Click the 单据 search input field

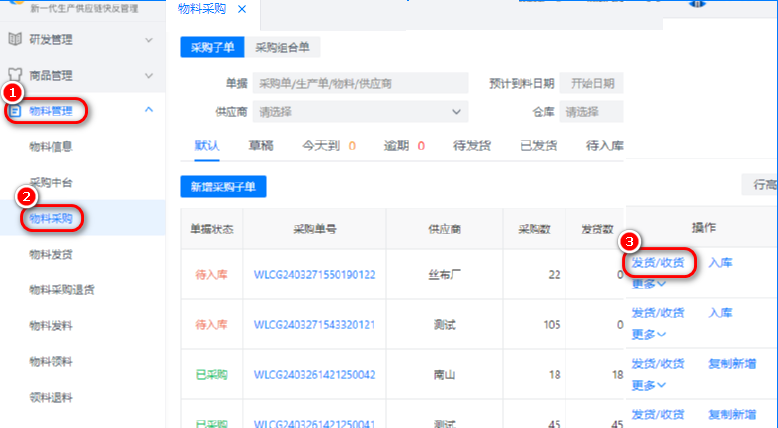pyautogui.click(x=360, y=83)
